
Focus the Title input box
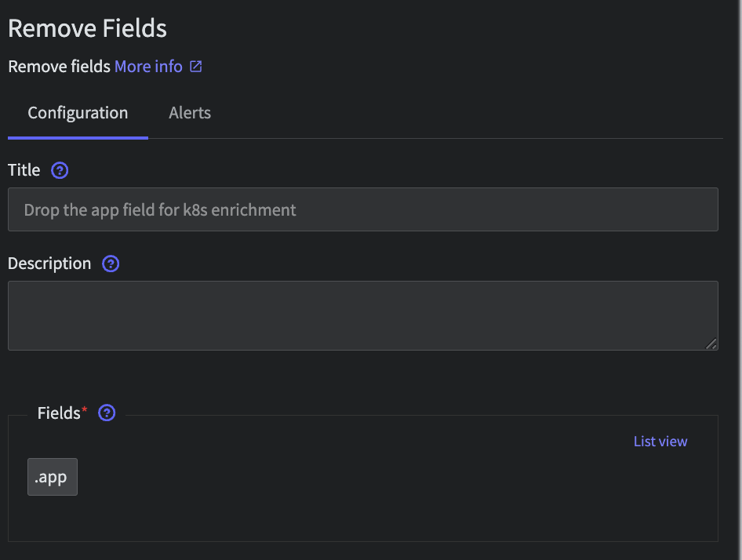click(363, 209)
